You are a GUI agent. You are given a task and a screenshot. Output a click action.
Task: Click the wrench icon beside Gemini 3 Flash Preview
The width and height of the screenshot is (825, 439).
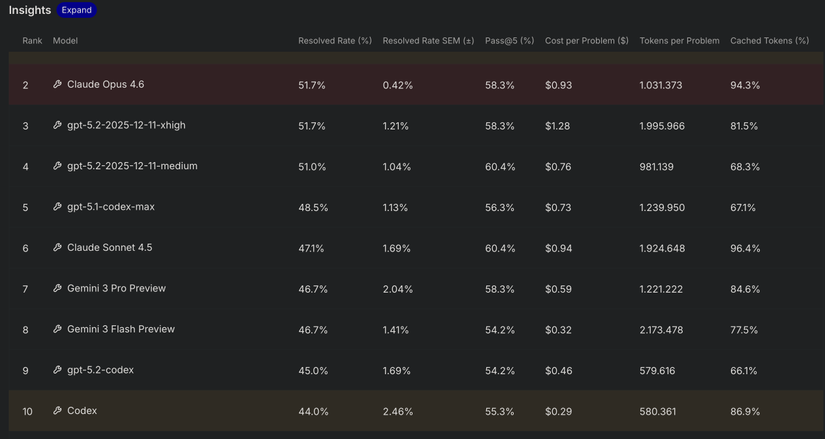tap(57, 329)
